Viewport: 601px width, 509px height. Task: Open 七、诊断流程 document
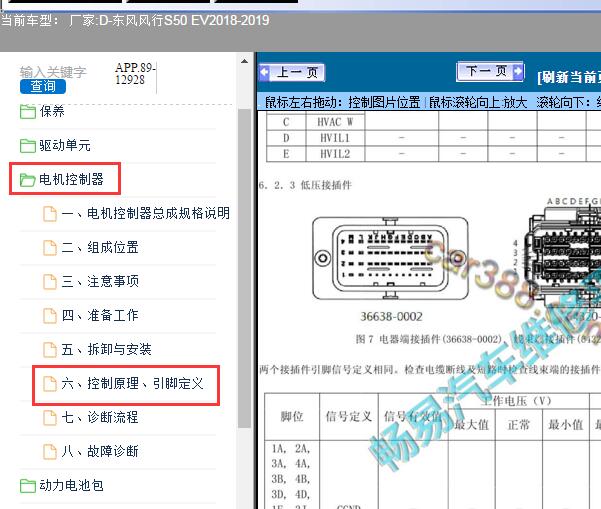coord(100,417)
